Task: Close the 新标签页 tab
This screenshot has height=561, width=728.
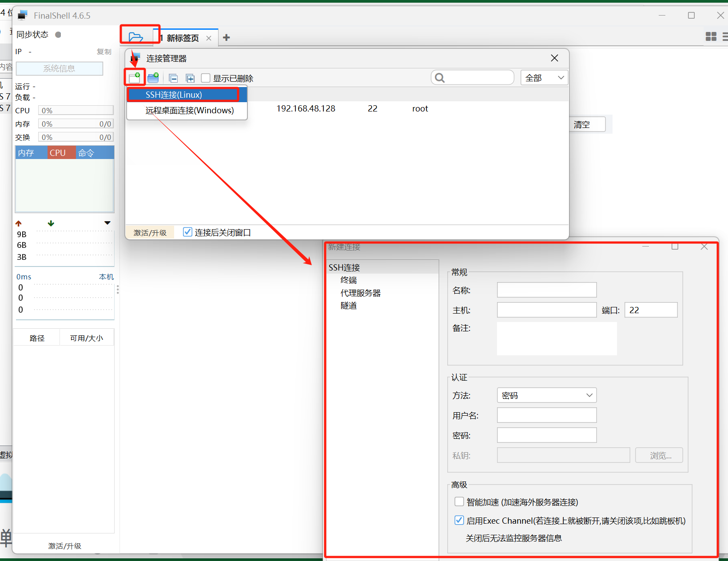Action: click(209, 38)
